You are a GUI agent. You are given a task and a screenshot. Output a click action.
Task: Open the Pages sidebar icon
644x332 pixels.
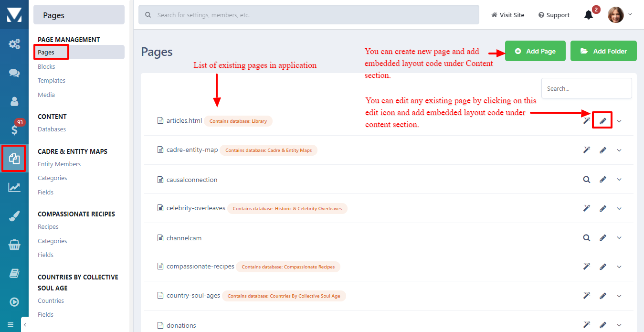[x=14, y=158]
